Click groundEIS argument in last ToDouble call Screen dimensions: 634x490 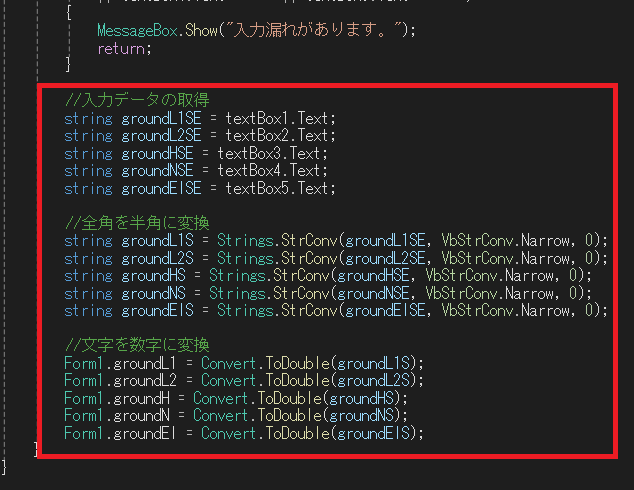378,433
